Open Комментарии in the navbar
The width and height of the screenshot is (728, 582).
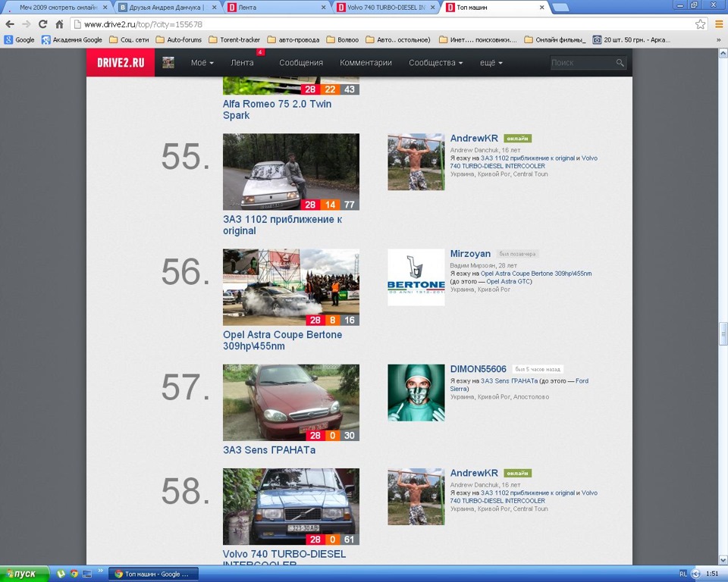click(x=366, y=63)
